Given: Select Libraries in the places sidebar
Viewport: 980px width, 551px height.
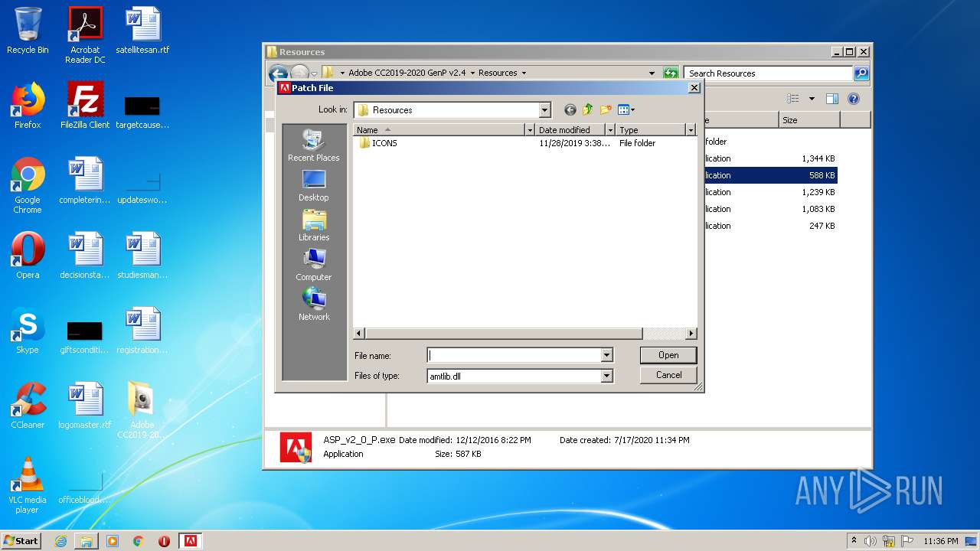Looking at the screenshot, I should pos(313,225).
